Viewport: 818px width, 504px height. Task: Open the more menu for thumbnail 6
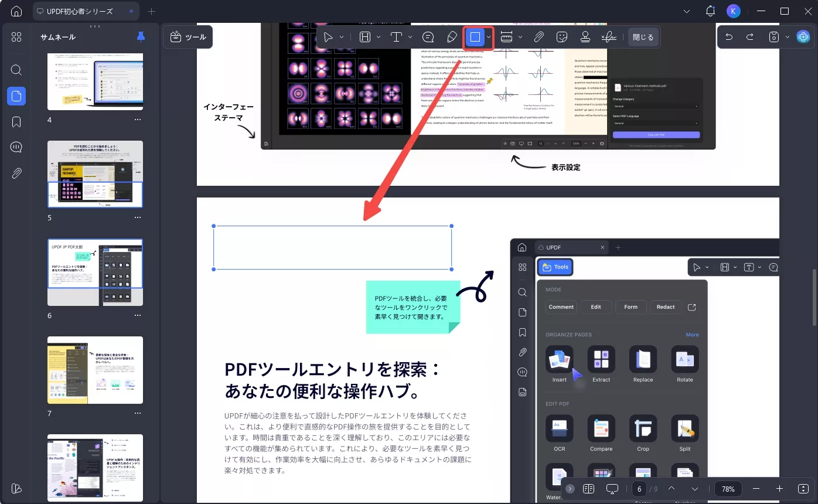[138, 315]
